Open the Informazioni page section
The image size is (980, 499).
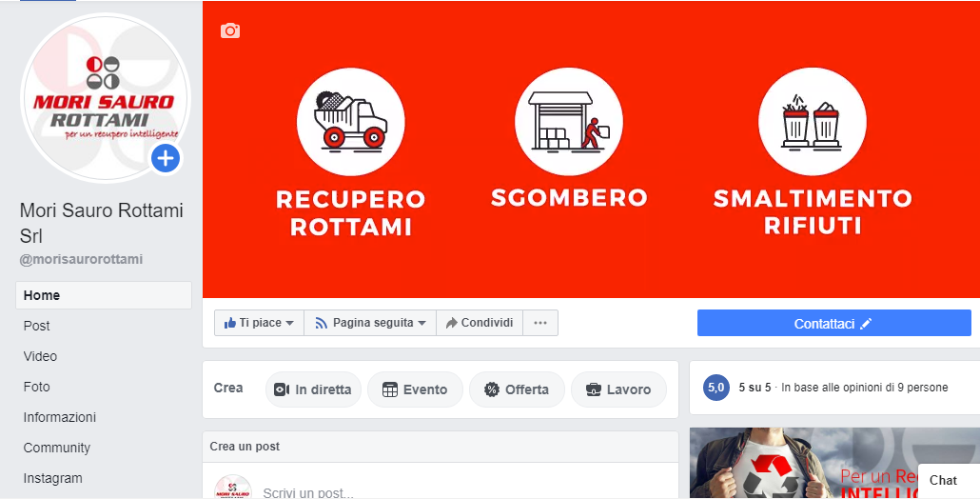point(104,417)
